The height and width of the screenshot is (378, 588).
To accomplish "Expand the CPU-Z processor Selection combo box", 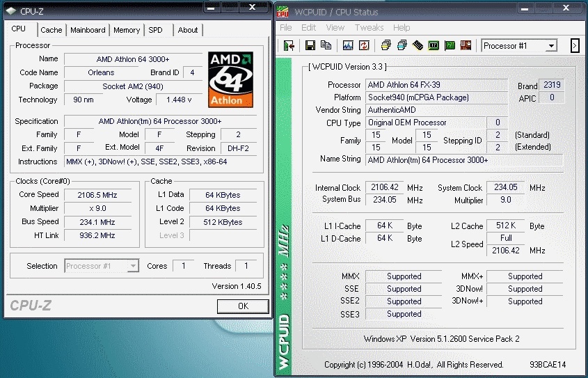I will click(102, 266).
